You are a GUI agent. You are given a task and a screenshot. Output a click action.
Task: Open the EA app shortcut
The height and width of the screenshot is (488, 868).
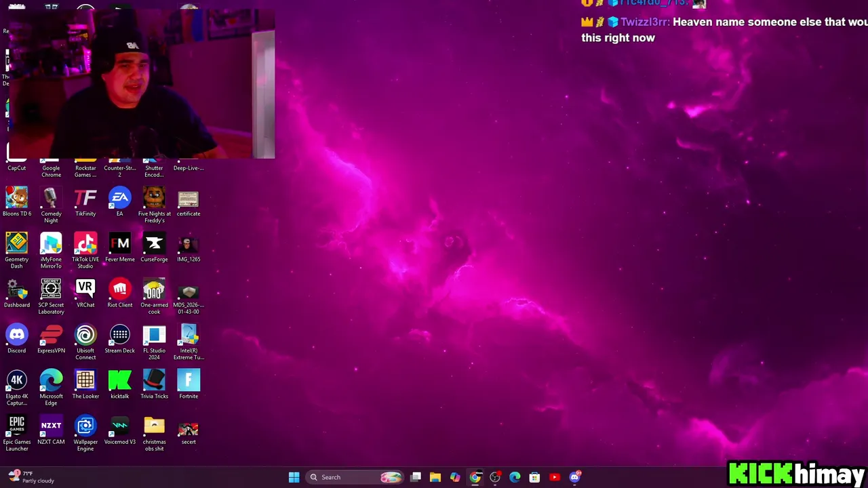click(120, 202)
